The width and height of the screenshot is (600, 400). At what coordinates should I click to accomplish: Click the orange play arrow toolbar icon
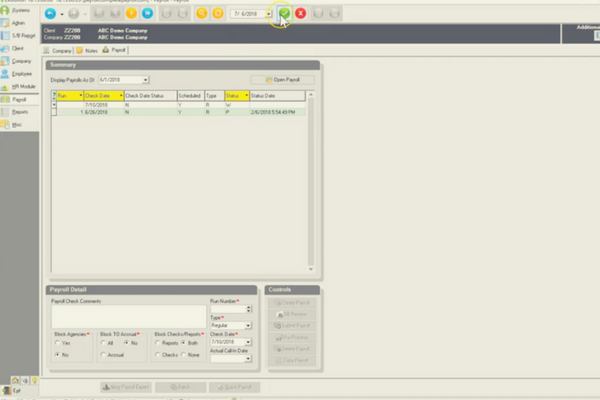tap(131, 13)
